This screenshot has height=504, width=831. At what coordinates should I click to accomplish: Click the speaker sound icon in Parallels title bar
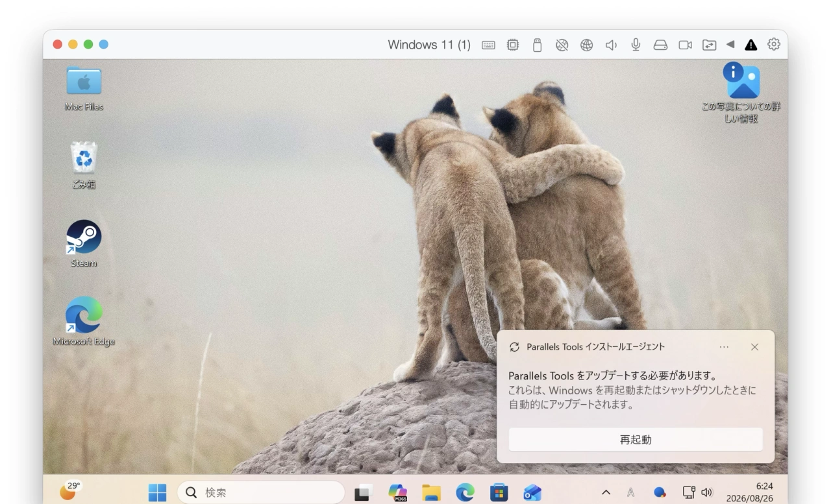[611, 45]
